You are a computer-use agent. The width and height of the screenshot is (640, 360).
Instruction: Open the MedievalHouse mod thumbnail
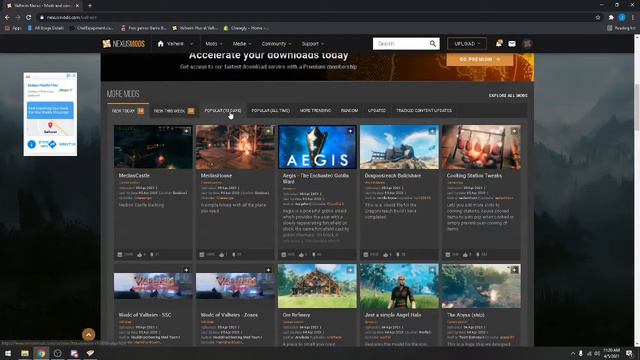(235, 147)
